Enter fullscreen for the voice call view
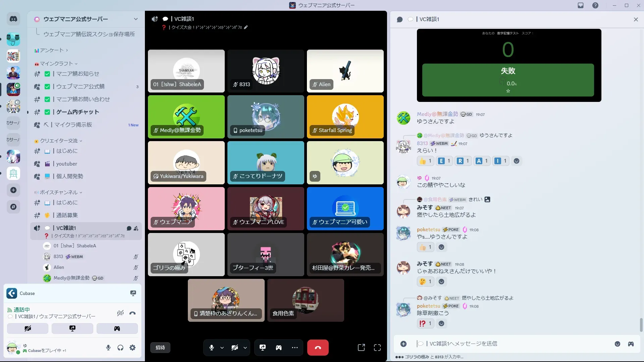644x362 pixels. click(x=377, y=348)
